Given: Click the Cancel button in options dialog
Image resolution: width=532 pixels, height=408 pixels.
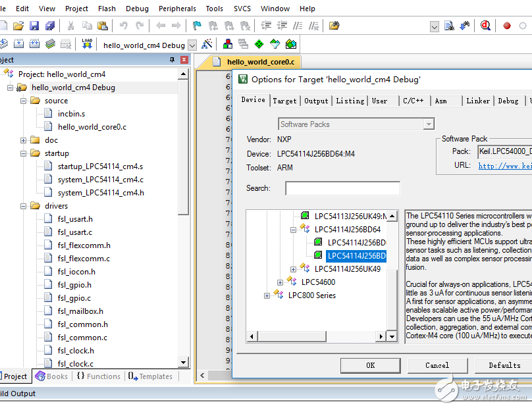Looking at the screenshot, I should click(x=437, y=365).
